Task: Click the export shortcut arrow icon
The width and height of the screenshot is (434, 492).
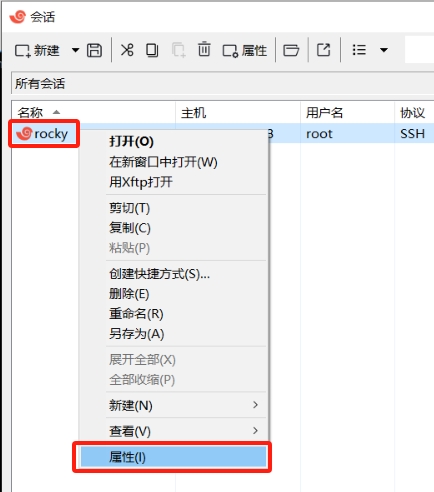Action: point(323,50)
